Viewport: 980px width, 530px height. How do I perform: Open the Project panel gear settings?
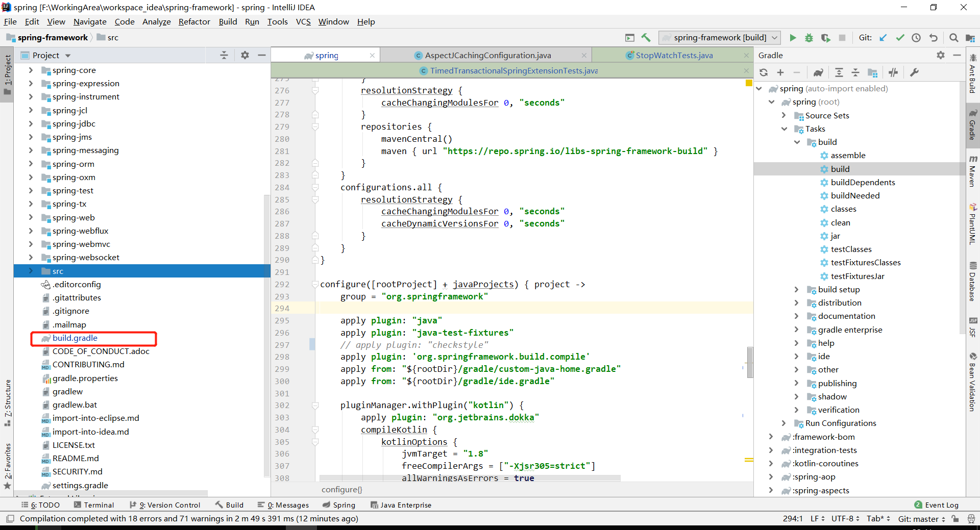245,55
